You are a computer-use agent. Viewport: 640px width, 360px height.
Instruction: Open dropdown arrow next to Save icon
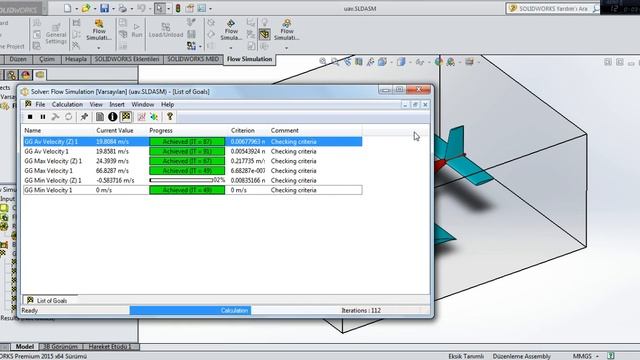coord(113,9)
